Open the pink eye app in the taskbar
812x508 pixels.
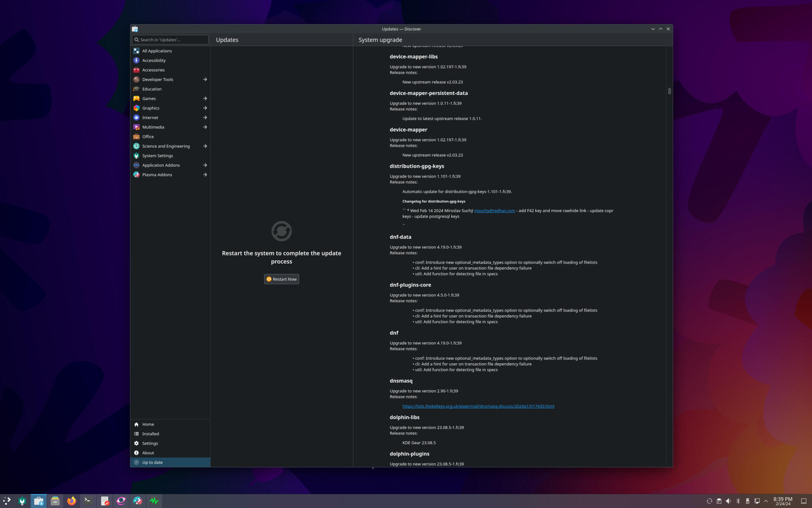[121, 501]
